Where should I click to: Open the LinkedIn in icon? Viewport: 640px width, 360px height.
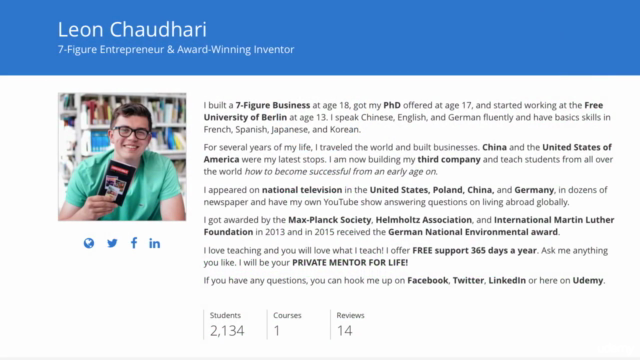[x=154, y=243]
